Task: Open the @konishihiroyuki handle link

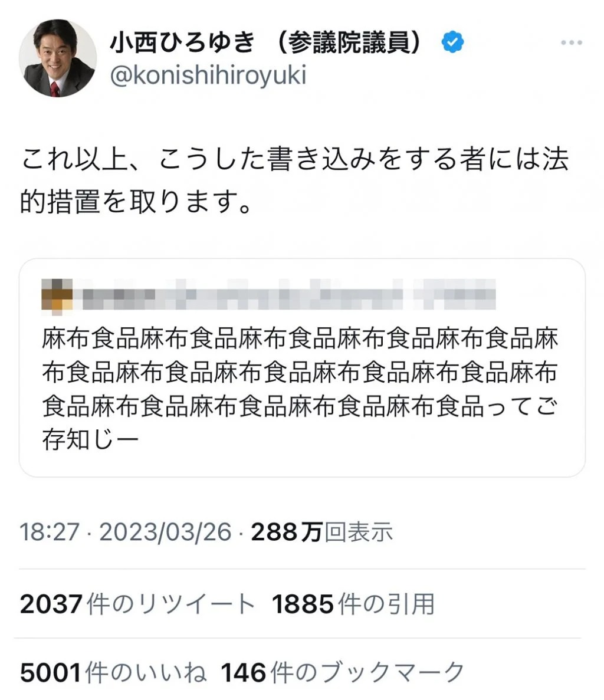Action: pos(208,75)
